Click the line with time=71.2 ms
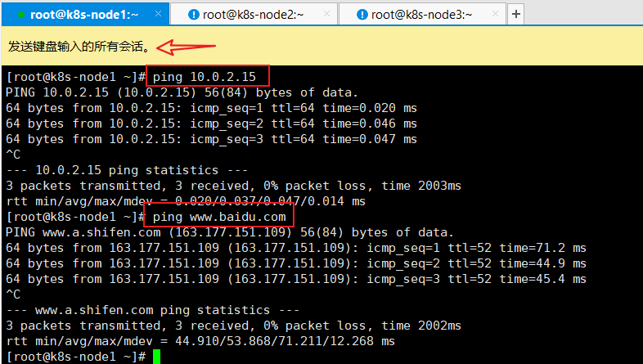This screenshot has height=364, width=643. tap(296, 248)
